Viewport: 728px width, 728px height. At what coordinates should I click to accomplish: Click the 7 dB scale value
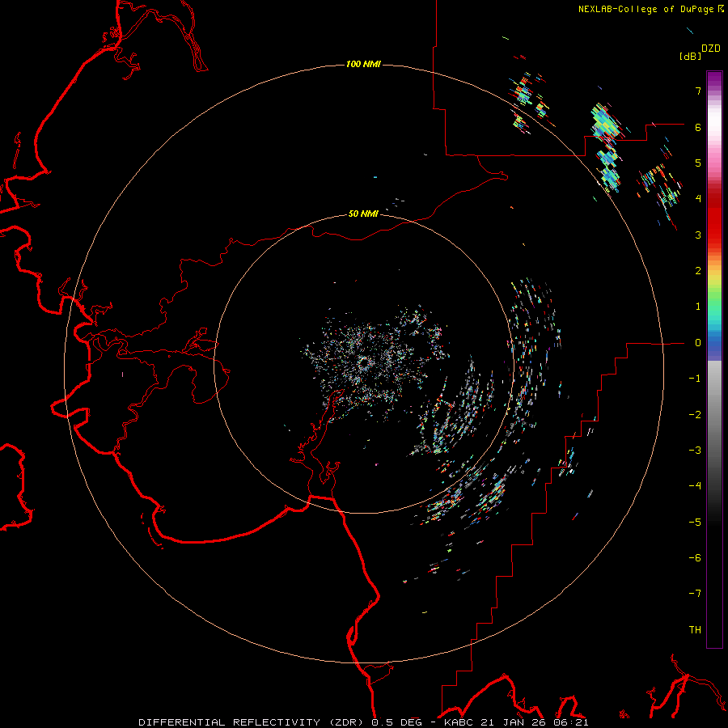[x=698, y=91]
